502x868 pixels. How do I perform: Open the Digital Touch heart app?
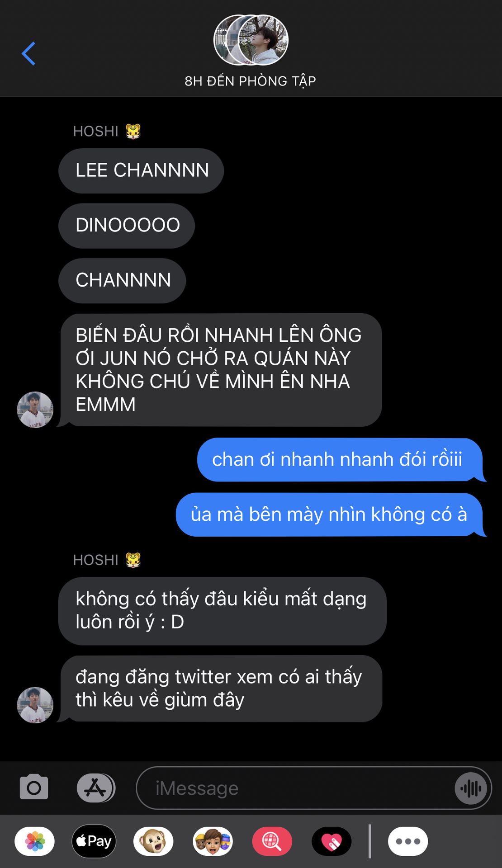pyautogui.click(x=332, y=841)
